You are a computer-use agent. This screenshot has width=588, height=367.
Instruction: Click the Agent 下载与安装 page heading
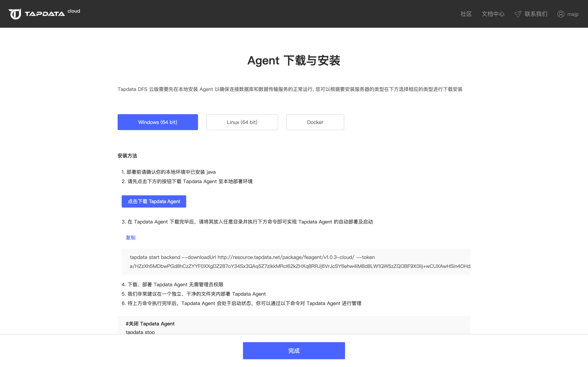point(294,60)
